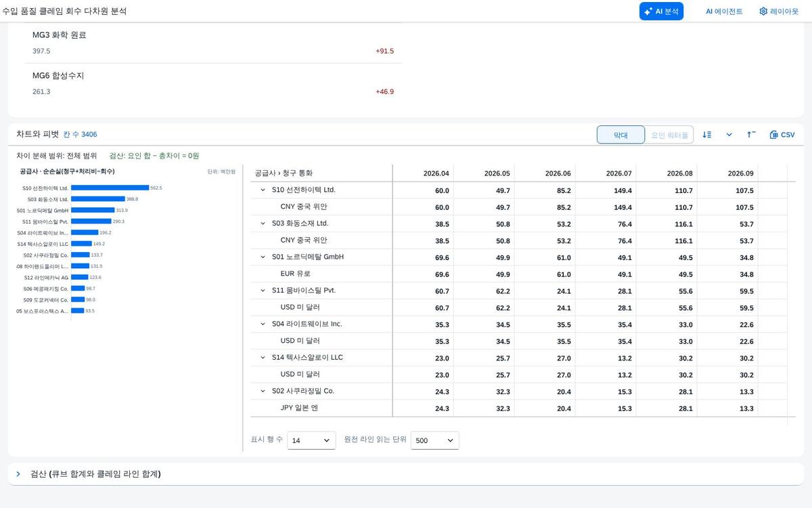Click the S14 텍사스알로이 bar labeled 149.2
812x508 pixels.
coord(81,244)
